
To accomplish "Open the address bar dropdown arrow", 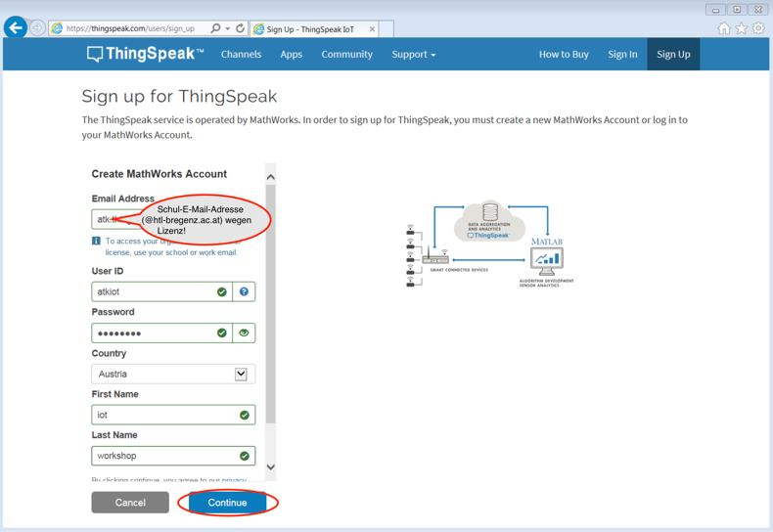I will pos(228,28).
